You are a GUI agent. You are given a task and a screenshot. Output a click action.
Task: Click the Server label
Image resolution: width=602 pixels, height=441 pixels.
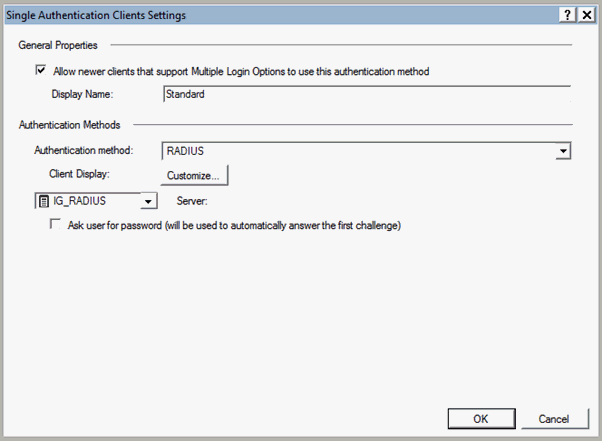[190, 201]
